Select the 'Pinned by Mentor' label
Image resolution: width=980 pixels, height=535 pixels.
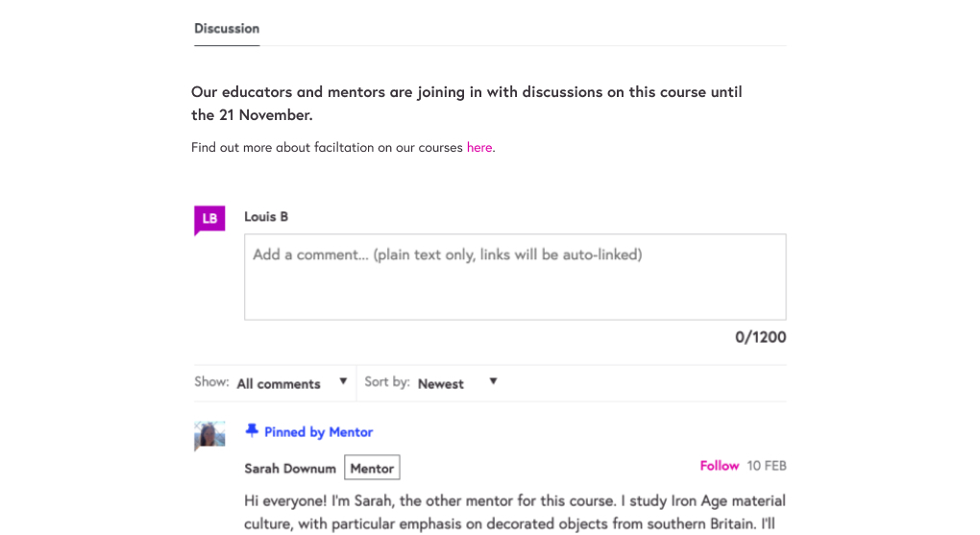tap(318, 432)
